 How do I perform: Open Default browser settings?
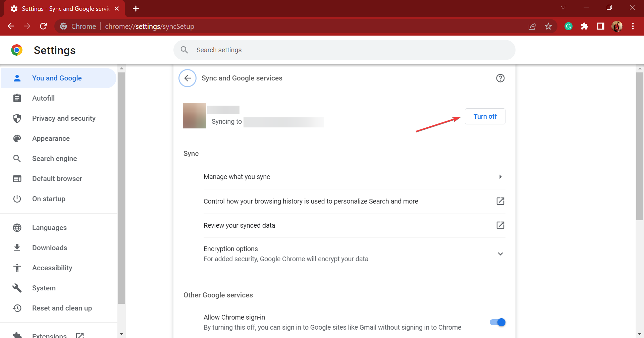59,179
